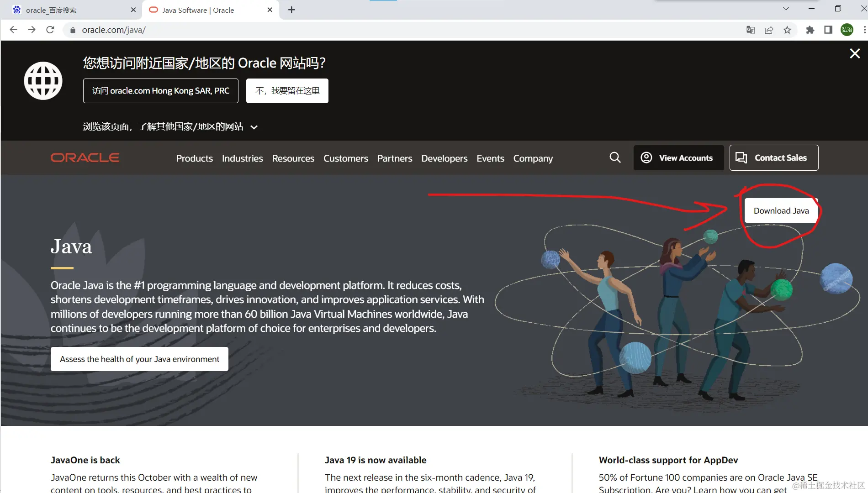Click the JavaOne is back heading
The image size is (868, 493).
85,460
